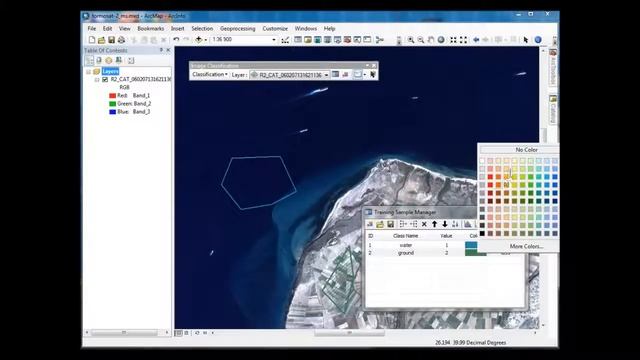The width and height of the screenshot is (640, 360).
Task: Click the Add Data button
Action: (x=198, y=40)
